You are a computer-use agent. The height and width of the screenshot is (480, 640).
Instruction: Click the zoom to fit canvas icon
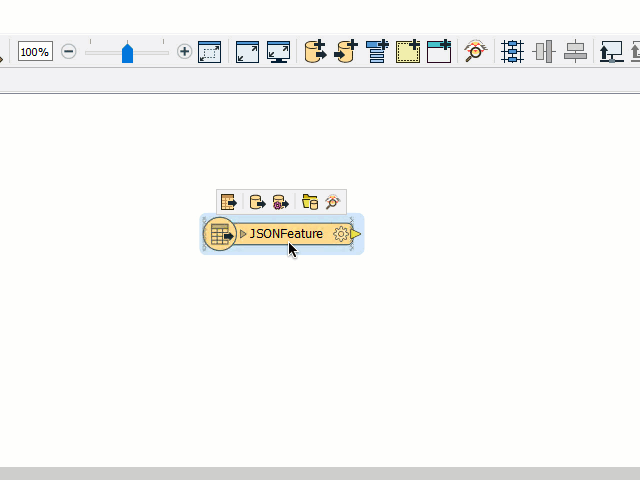coord(247,52)
